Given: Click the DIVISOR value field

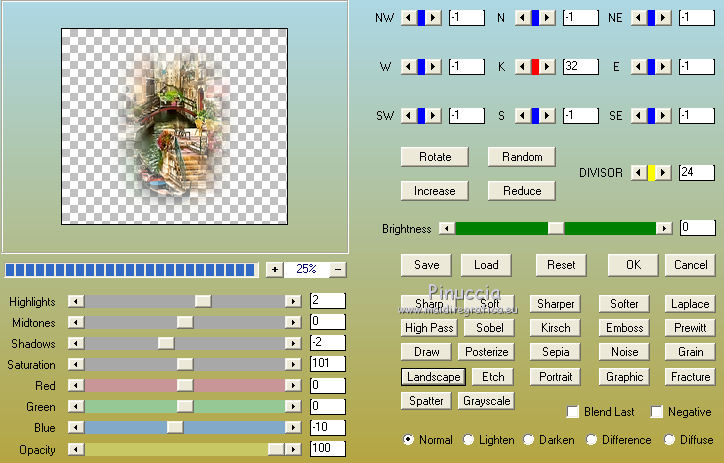Looking at the screenshot, I should (696, 173).
